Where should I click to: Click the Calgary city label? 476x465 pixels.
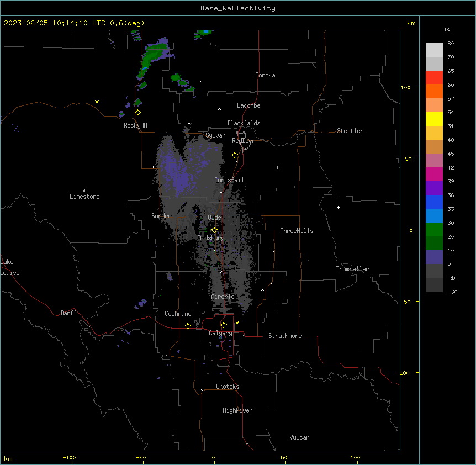pyautogui.click(x=220, y=333)
